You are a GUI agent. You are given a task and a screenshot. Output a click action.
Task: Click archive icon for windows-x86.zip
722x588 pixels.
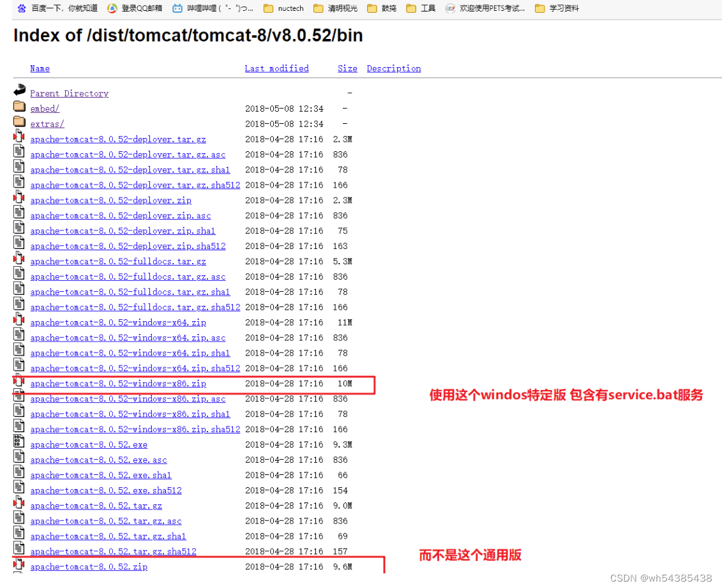19,381
